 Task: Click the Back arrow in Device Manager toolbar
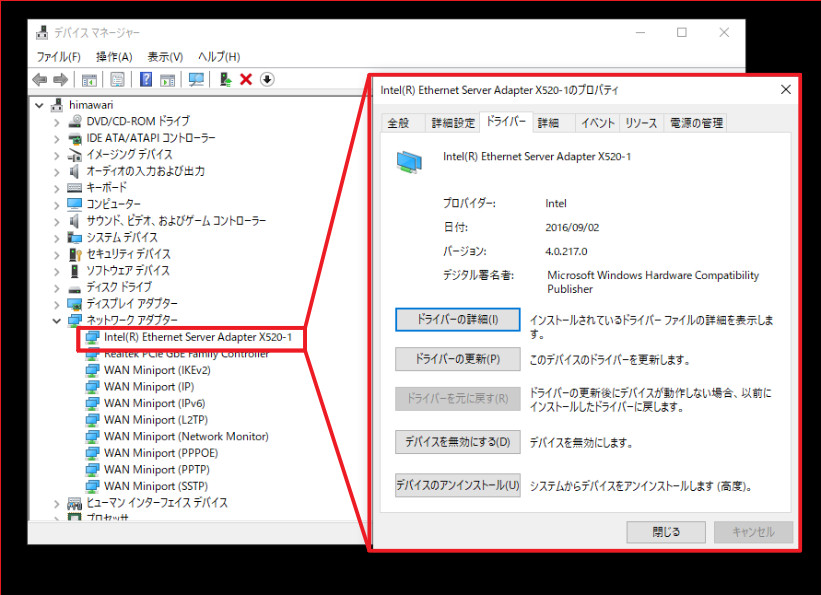point(39,80)
